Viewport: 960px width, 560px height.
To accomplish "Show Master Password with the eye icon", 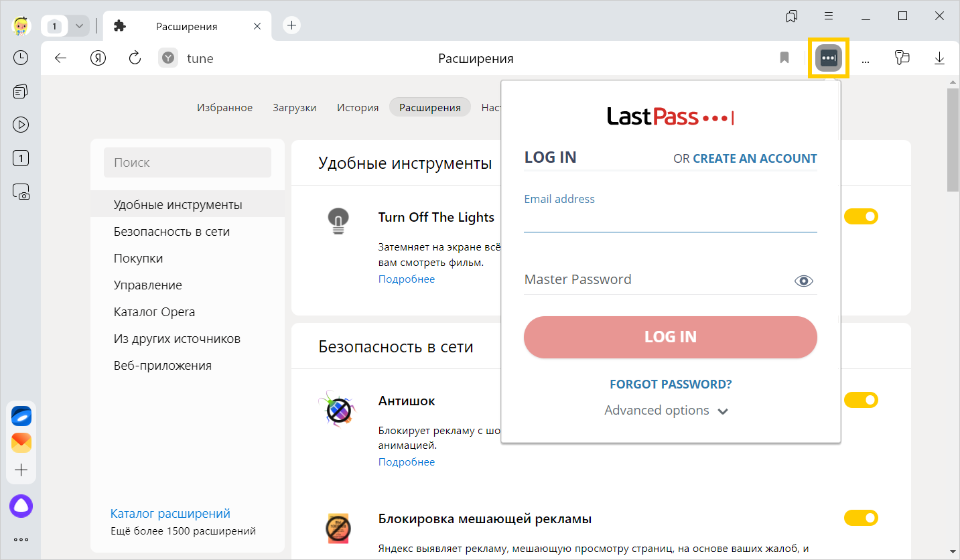I will click(x=803, y=281).
